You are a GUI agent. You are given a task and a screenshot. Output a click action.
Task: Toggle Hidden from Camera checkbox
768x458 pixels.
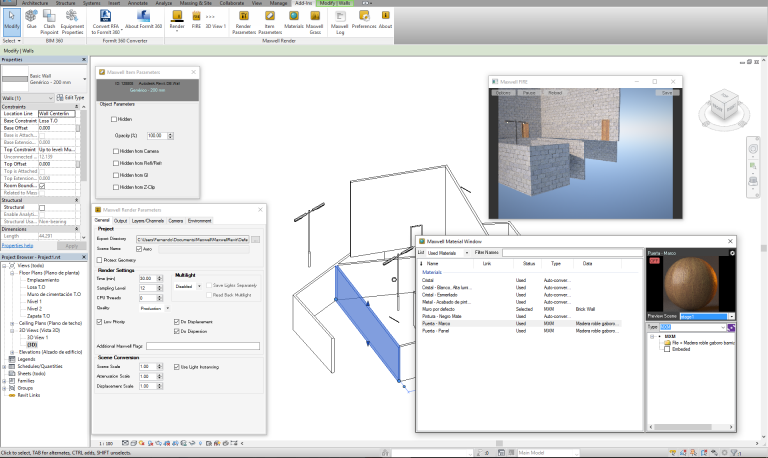[116, 151]
